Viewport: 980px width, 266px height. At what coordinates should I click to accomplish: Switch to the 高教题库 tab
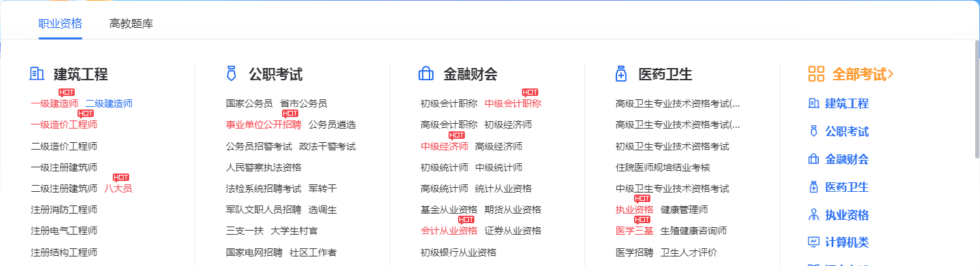click(x=131, y=24)
